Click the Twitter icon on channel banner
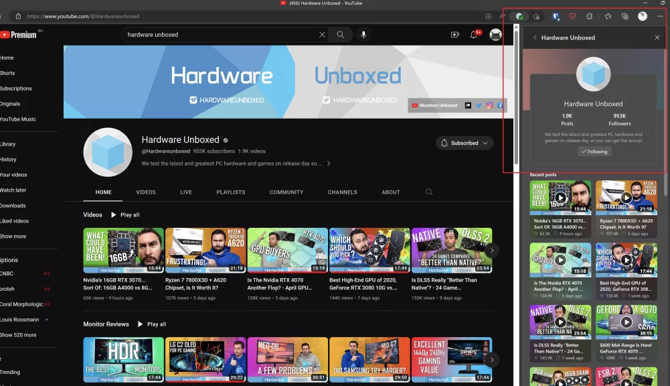This screenshot has height=386, width=670. 479,105
